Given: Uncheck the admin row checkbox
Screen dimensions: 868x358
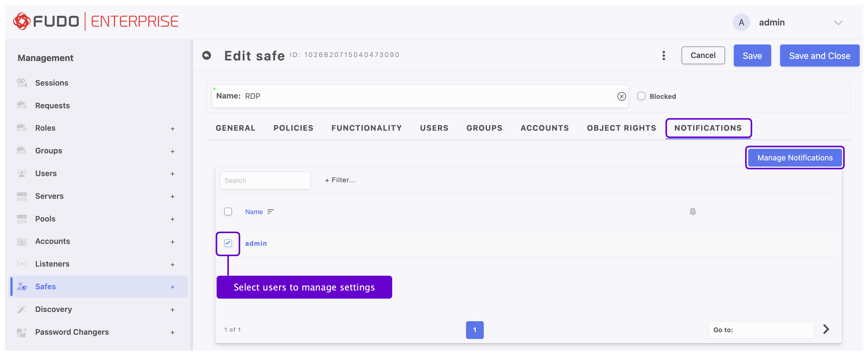Looking at the screenshot, I should 228,243.
